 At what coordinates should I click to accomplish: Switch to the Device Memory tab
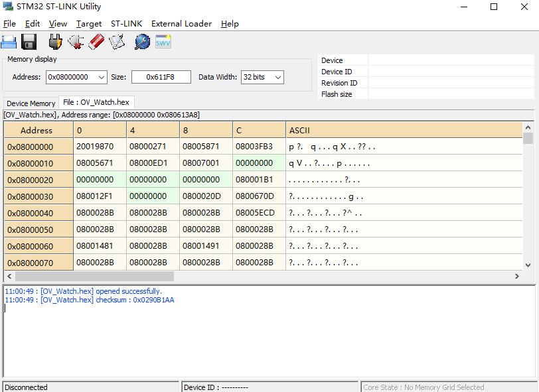31,103
